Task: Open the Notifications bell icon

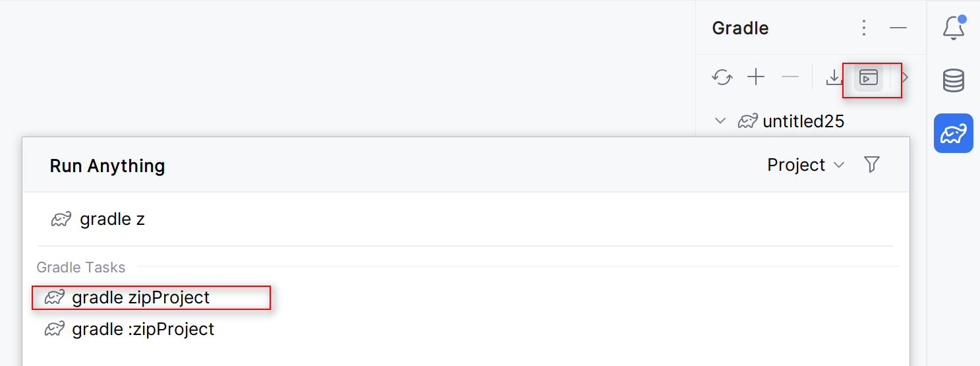Action: coord(954,28)
